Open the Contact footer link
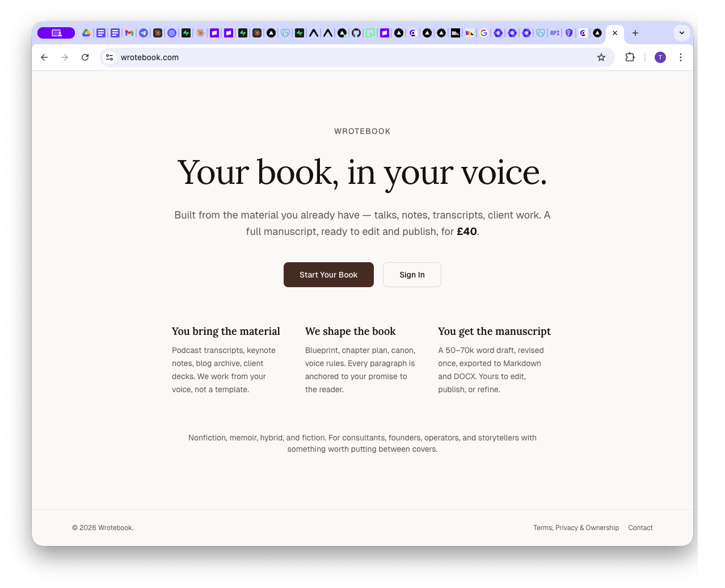The width and height of the screenshot is (725, 588). click(x=640, y=528)
